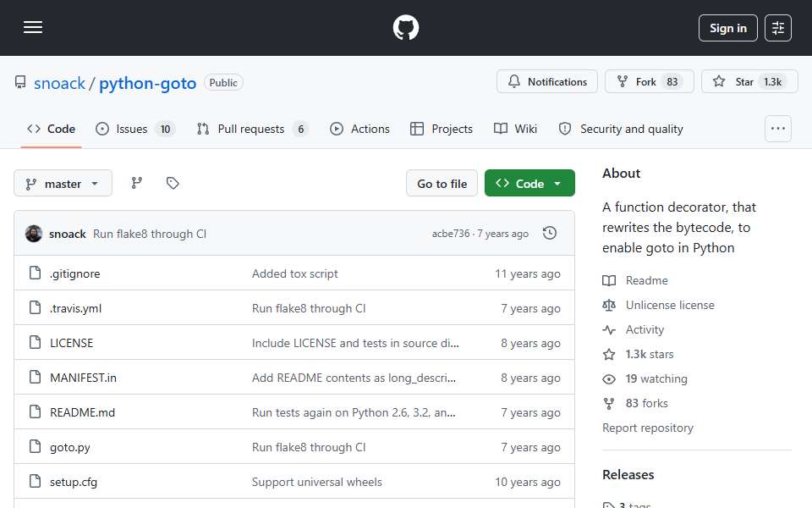Screen dimensions: 812x508
Task: Open the Run tests again on Python 2.6 commit
Action: (x=354, y=412)
